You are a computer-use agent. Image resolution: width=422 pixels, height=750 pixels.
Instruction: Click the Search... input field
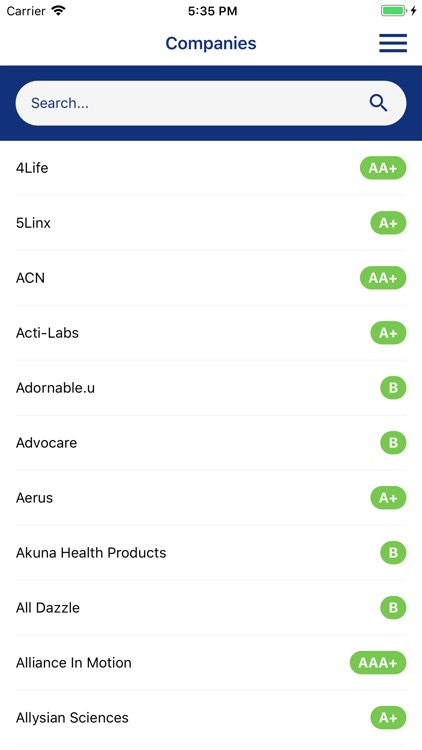click(211, 103)
